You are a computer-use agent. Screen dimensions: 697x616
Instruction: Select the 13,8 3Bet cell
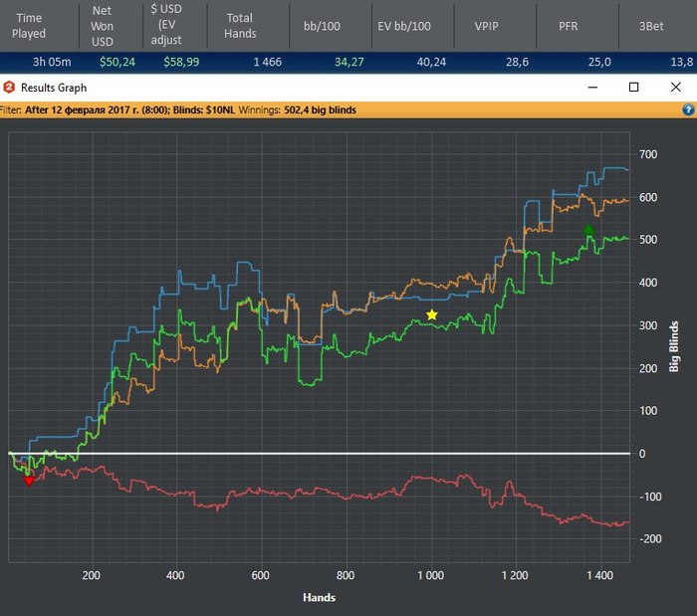pos(681,62)
